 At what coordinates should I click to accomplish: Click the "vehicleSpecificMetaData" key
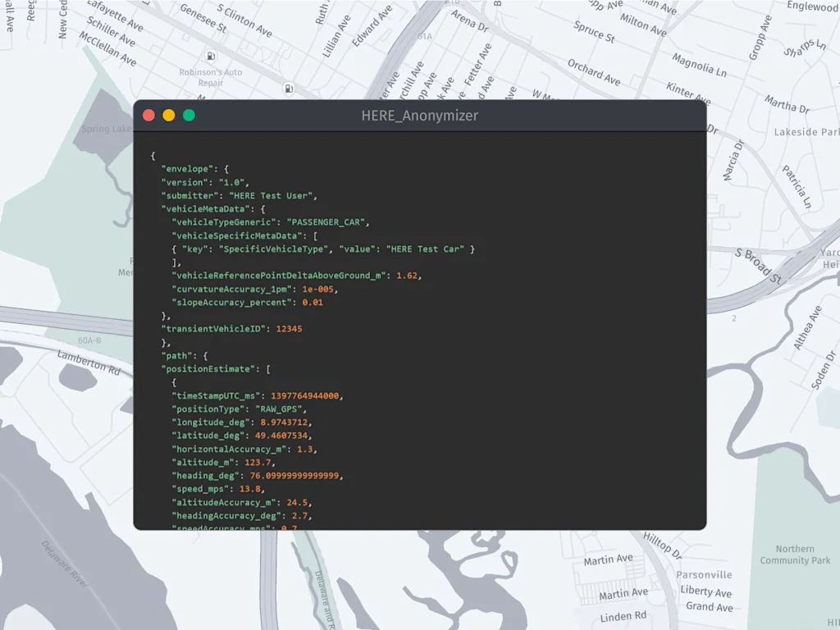pos(237,235)
